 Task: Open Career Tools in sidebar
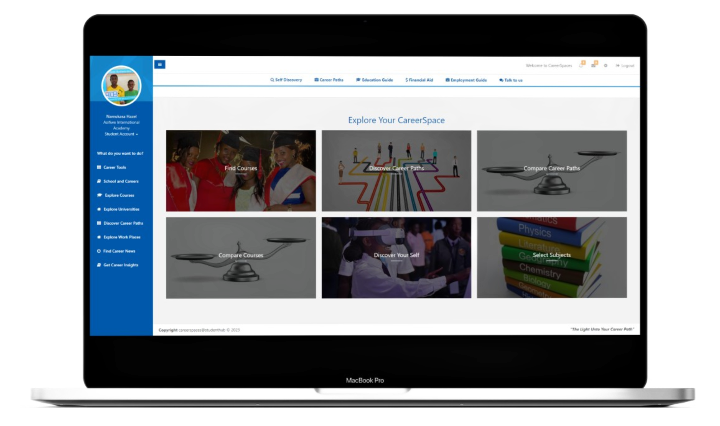114,167
